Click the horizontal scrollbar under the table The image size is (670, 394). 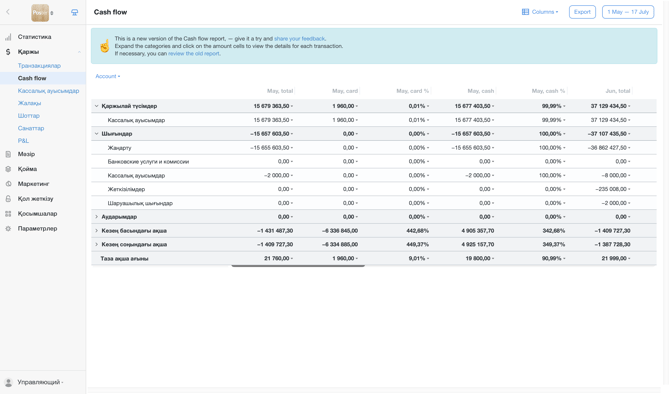tap(298, 266)
